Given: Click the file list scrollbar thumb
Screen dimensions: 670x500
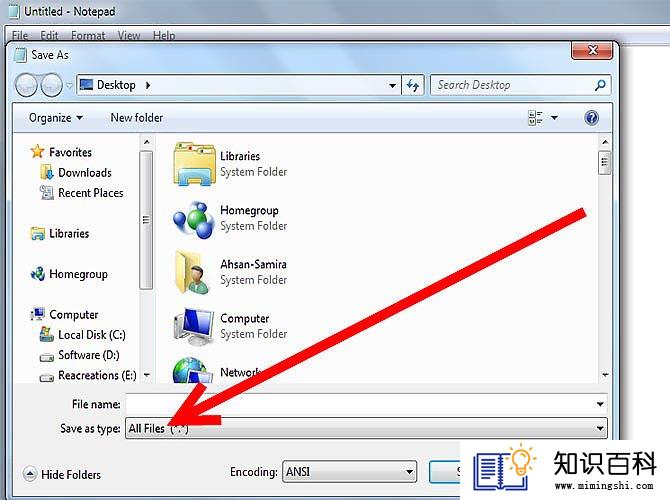Looking at the screenshot, I should pyautogui.click(x=604, y=162).
